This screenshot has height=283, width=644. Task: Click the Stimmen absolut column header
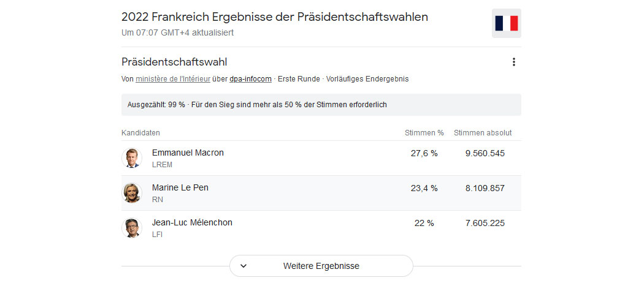(483, 133)
